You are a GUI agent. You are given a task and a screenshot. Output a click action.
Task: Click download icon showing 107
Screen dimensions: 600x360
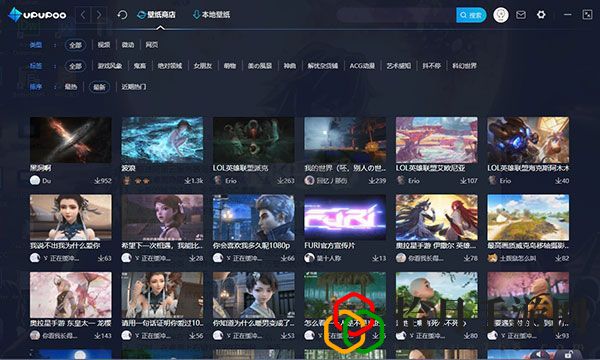click(x=463, y=181)
